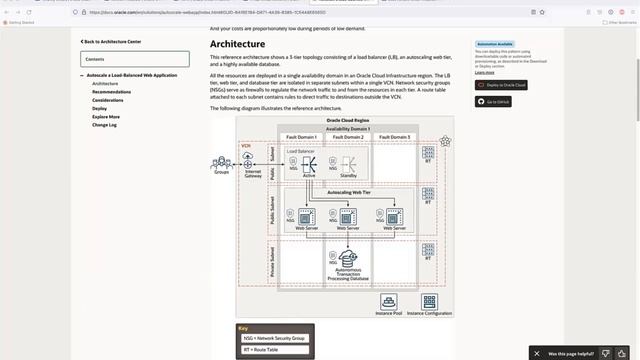Click NSG = Network Security Group key entry
Viewport: 640px width, 360px height.
(275, 338)
